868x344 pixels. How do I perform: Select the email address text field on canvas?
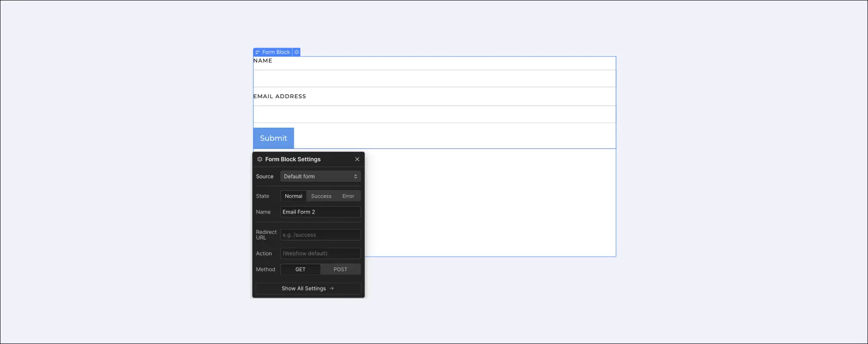pos(434,114)
